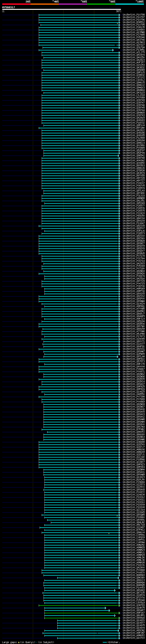Image resolution: width=146 pixels, height=644 pixels.
Task: Click green alignment bar for UniRef100_A9PI67
Action: coord(82,613)
